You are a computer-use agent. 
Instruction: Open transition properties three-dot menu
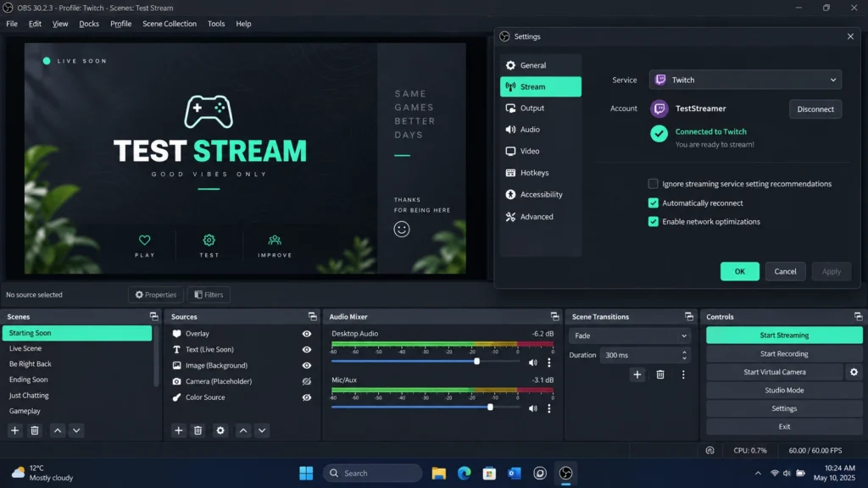[683, 374]
